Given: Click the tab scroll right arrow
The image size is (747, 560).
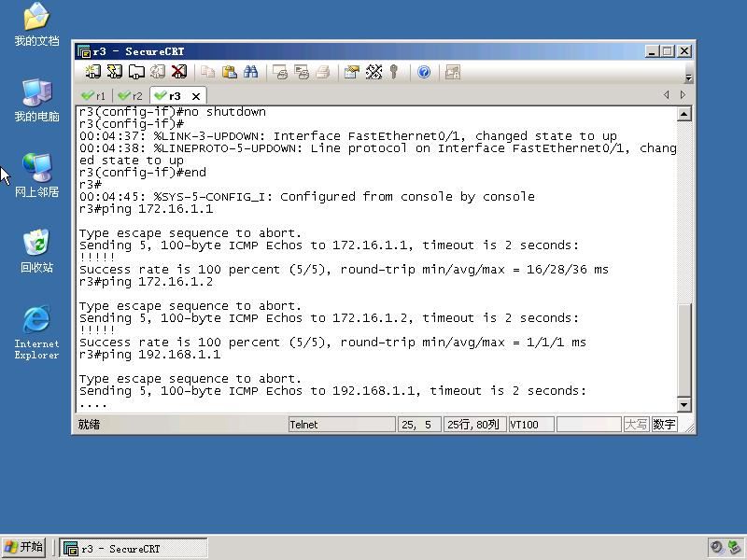Looking at the screenshot, I should [683, 95].
